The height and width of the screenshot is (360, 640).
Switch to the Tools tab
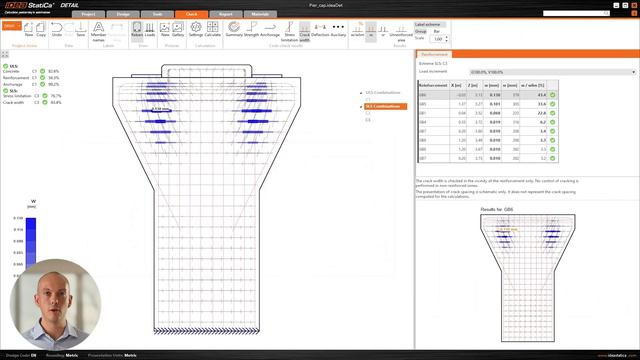[x=157, y=14]
